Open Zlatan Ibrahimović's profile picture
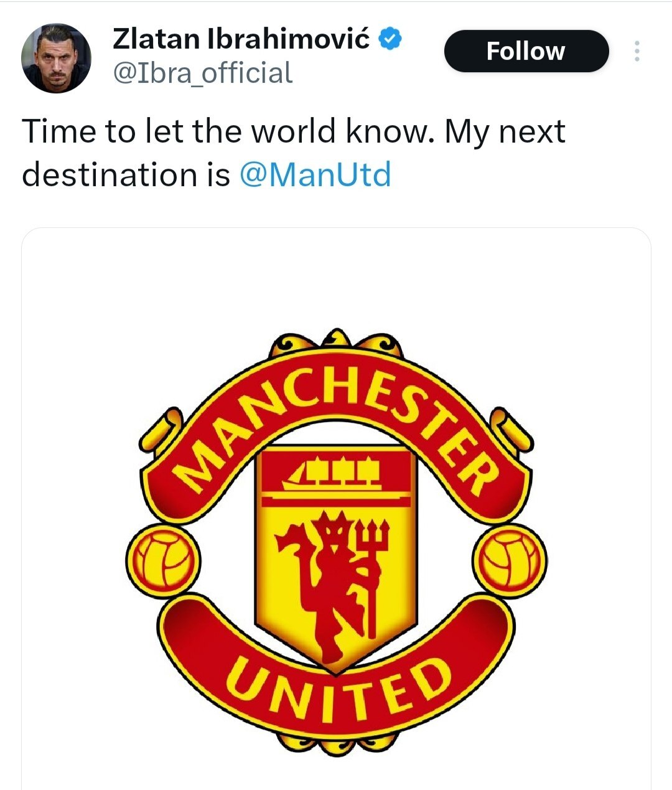The width and height of the screenshot is (672, 790). click(56, 59)
